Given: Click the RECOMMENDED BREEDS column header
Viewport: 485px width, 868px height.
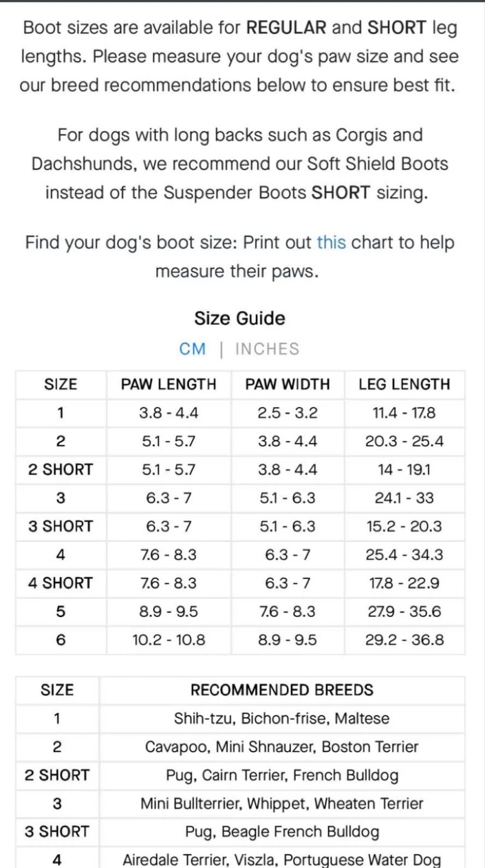Looking at the screenshot, I should click(x=282, y=690).
